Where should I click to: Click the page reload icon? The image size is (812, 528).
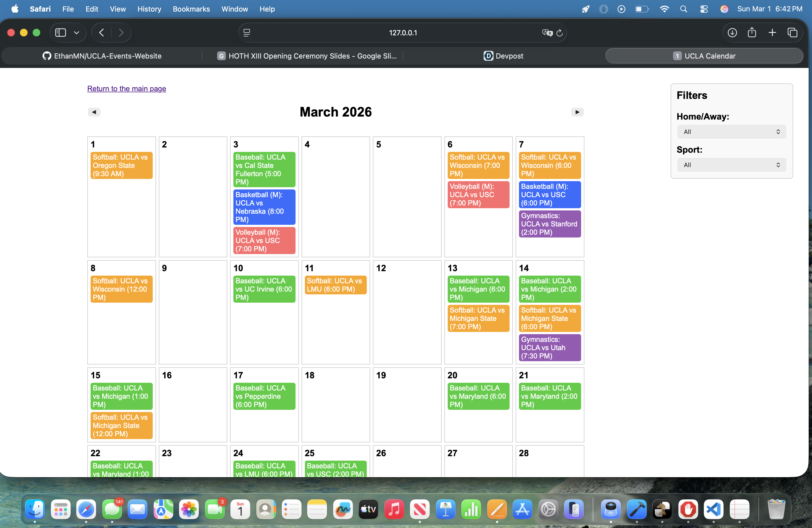pos(560,33)
